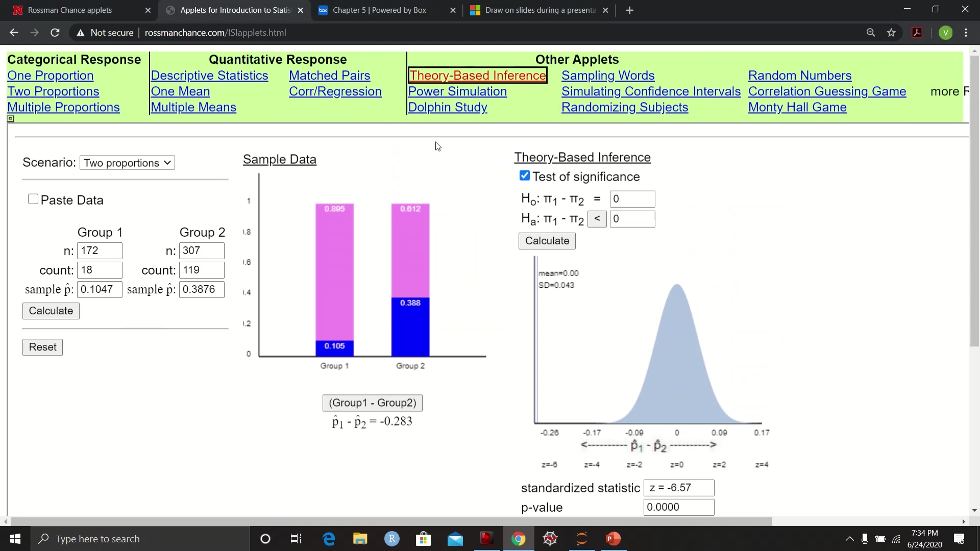Toggle the (Group1 - Group2) order button
980x551 pixels.
tap(372, 403)
